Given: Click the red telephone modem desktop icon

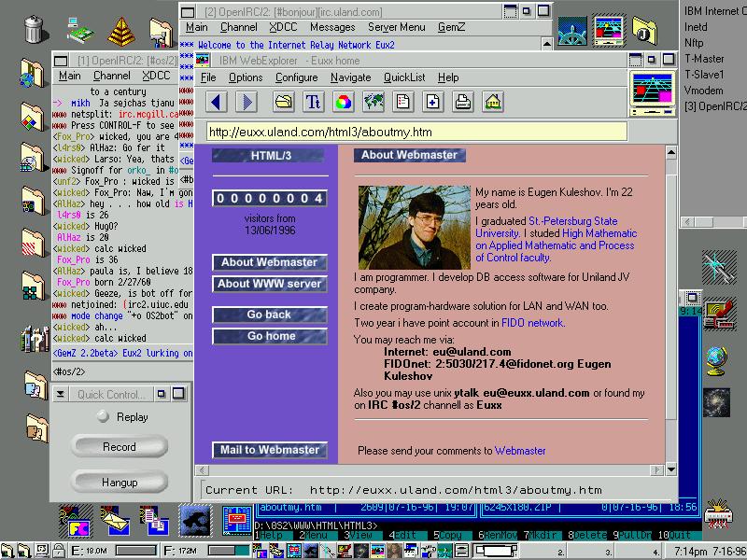Looking at the screenshot, I should pos(718,314).
